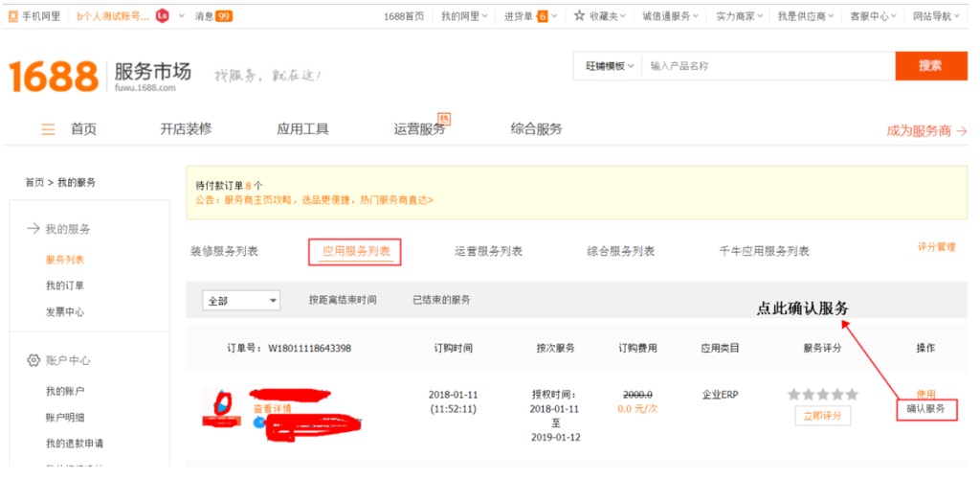Open the 评分管理 link
The width and height of the screenshot is (980, 479).
936,247
